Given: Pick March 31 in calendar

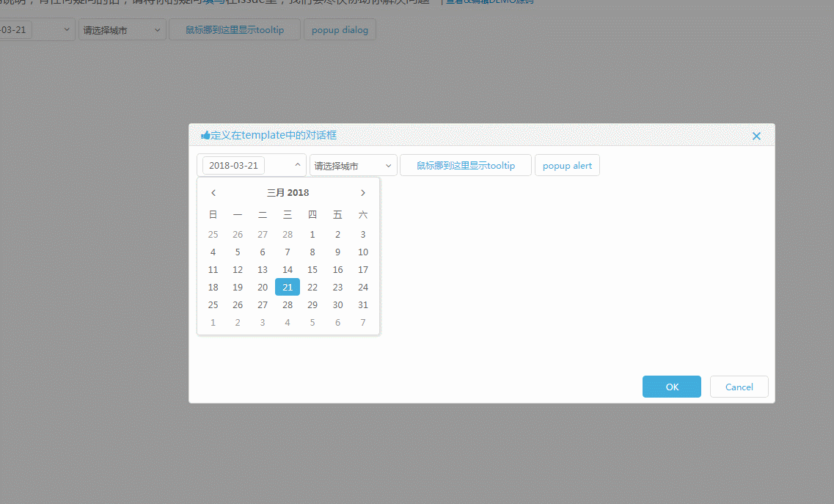Looking at the screenshot, I should tap(363, 305).
